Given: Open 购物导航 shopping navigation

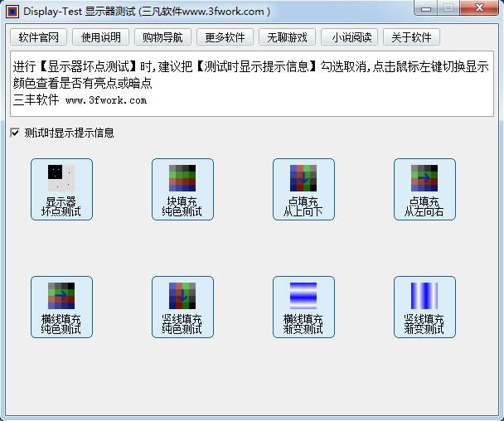Looking at the screenshot, I should tap(163, 37).
